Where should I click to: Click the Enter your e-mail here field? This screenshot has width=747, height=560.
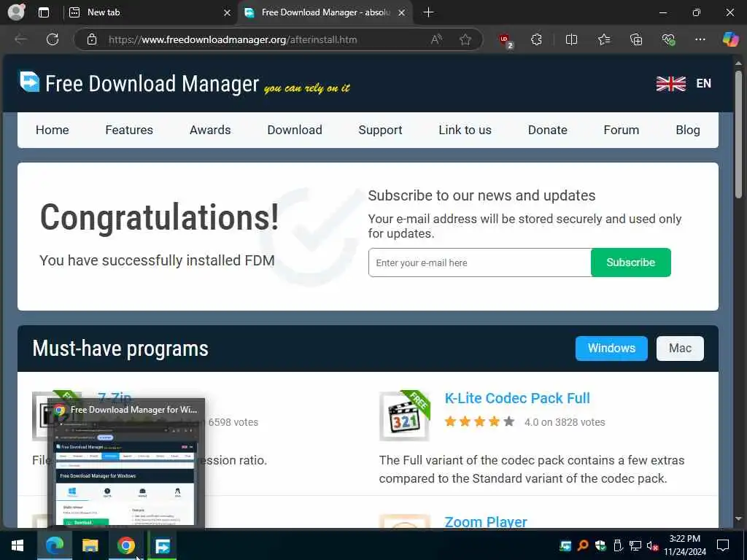click(x=480, y=262)
